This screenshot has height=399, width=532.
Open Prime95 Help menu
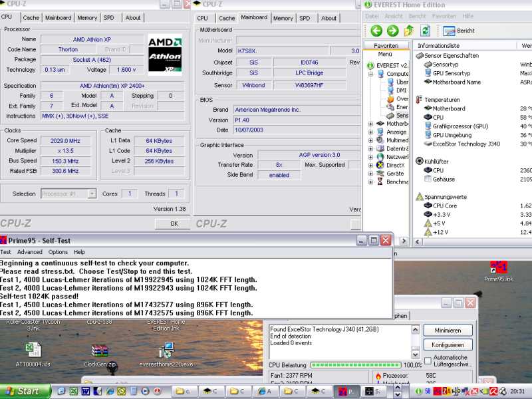click(79, 252)
